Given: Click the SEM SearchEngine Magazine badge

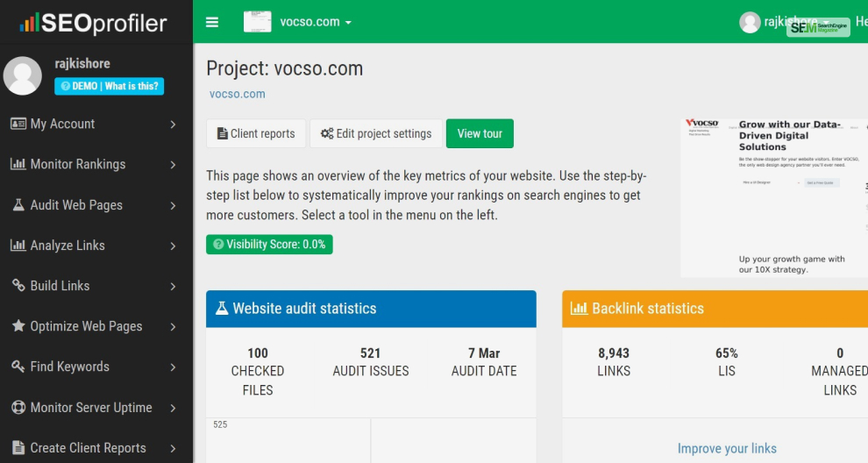Looking at the screenshot, I should 818,27.
